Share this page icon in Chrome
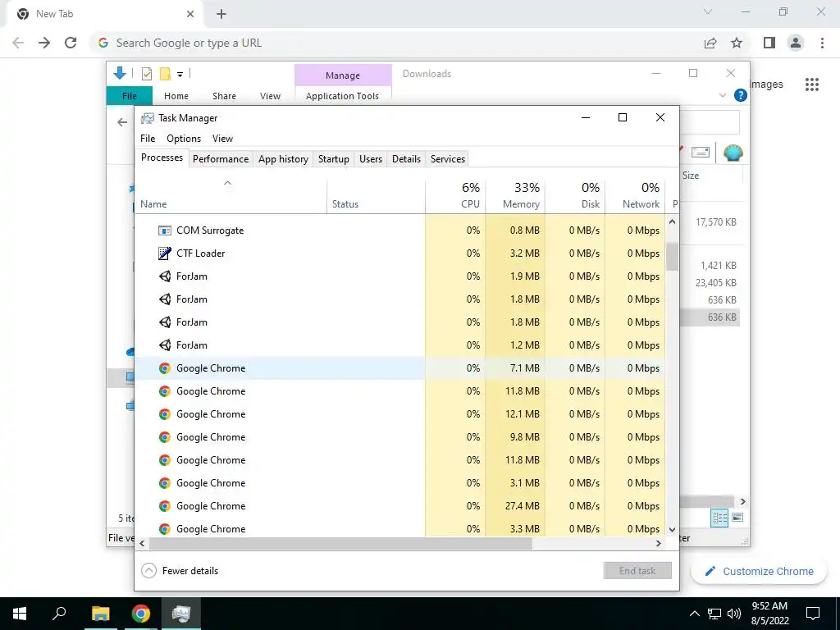This screenshot has height=630, width=840. tap(710, 43)
